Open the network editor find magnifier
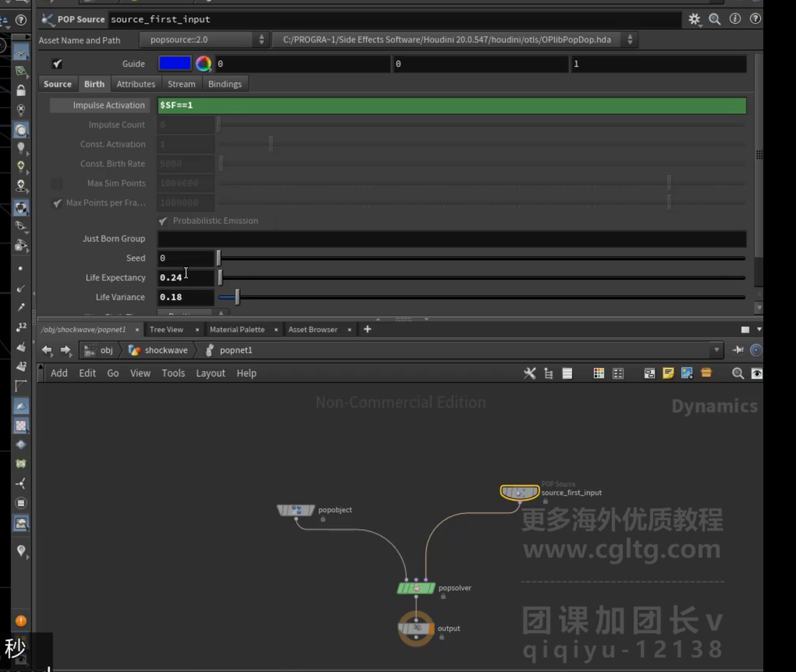Image resolution: width=796 pixels, height=672 pixels. 738,373
